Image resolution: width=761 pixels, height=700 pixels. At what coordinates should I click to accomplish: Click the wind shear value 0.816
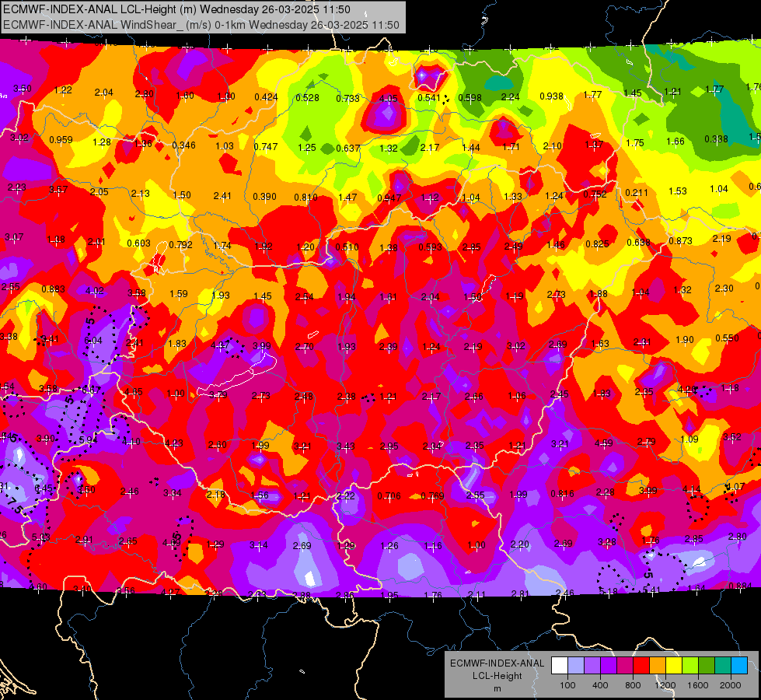(x=563, y=494)
